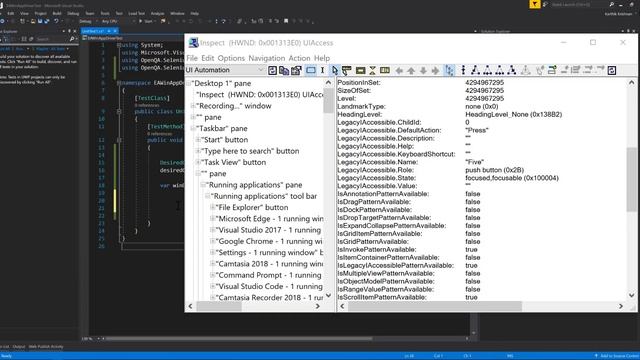This screenshot has width=640, height=360.
Task: Toggle the Watch Cursor arrow icon
Action: (x=335, y=70)
